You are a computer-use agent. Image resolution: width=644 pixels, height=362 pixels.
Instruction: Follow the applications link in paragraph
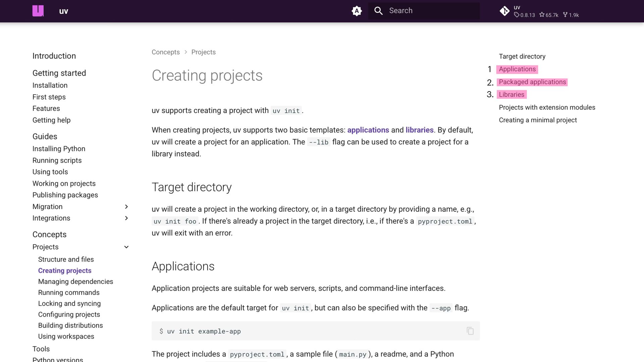pyautogui.click(x=368, y=130)
